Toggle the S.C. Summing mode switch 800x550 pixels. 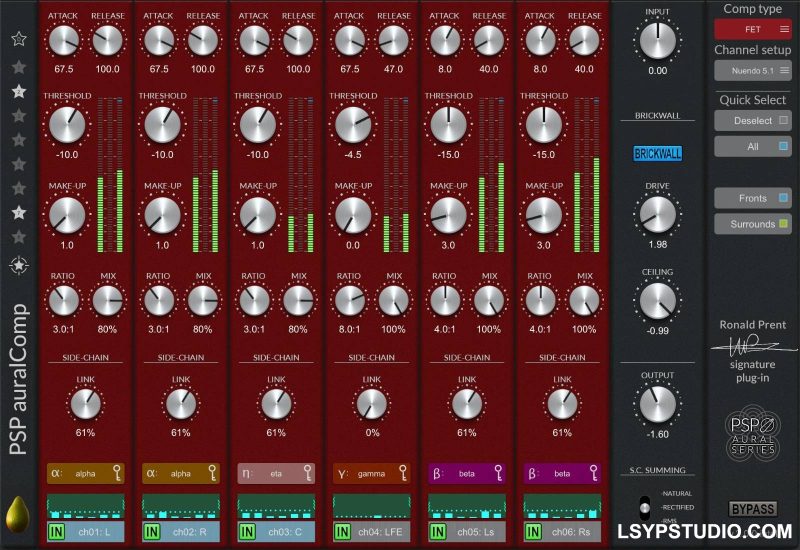point(645,507)
